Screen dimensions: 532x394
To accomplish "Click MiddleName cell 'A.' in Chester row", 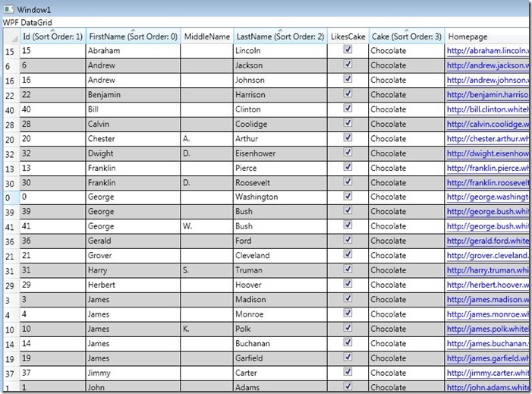I will pyautogui.click(x=207, y=138).
